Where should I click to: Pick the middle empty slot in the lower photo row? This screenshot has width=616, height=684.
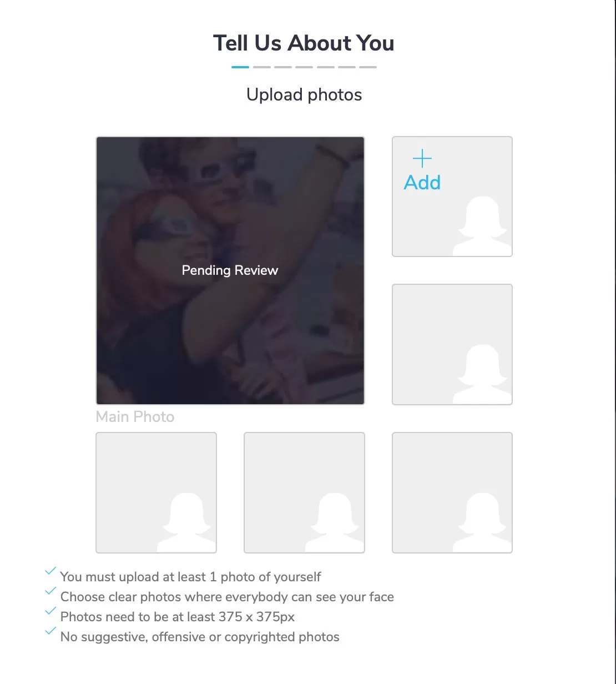[x=304, y=492]
